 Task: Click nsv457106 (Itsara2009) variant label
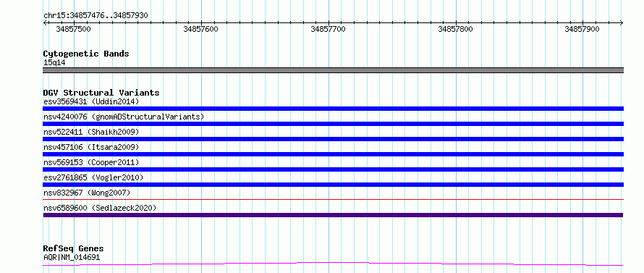91,147
